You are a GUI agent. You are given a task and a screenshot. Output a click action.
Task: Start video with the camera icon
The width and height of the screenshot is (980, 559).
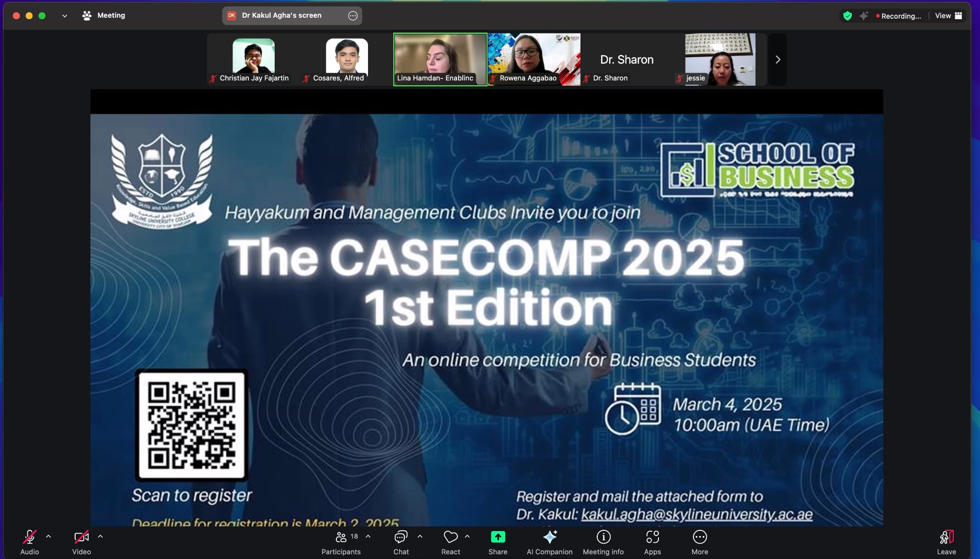coord(81,537)
